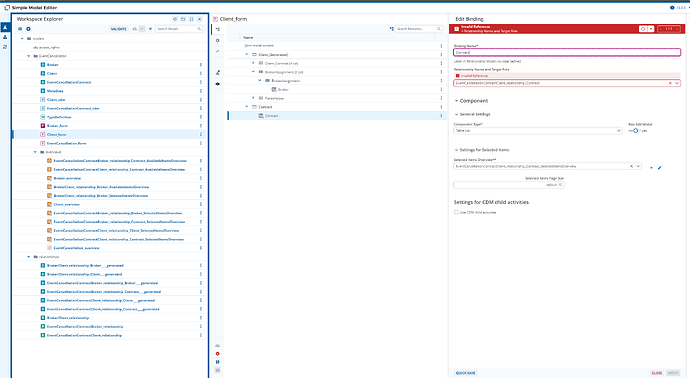690x378 pixels.
Task: Select the Broker binding row in the form tree
Action: coord(337,89)
